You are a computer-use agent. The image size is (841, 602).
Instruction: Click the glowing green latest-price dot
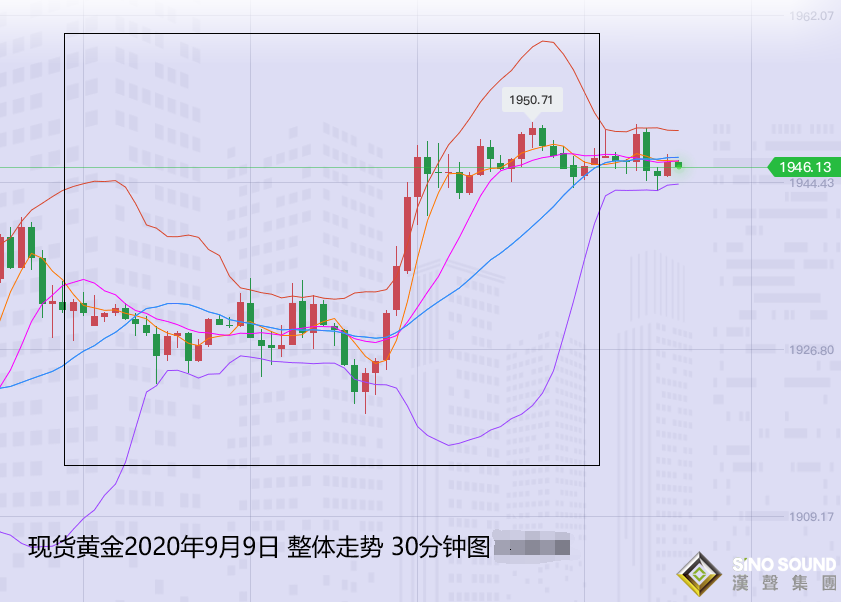(679, 165)
